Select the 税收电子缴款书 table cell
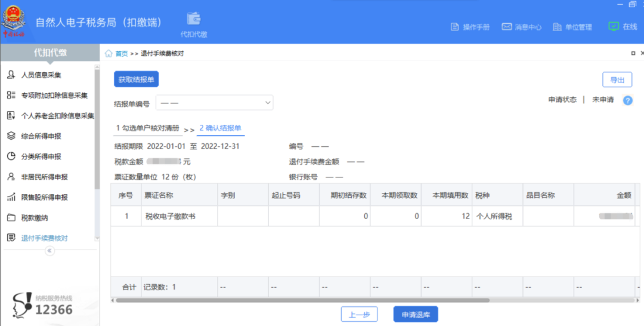 pos(179,216)
